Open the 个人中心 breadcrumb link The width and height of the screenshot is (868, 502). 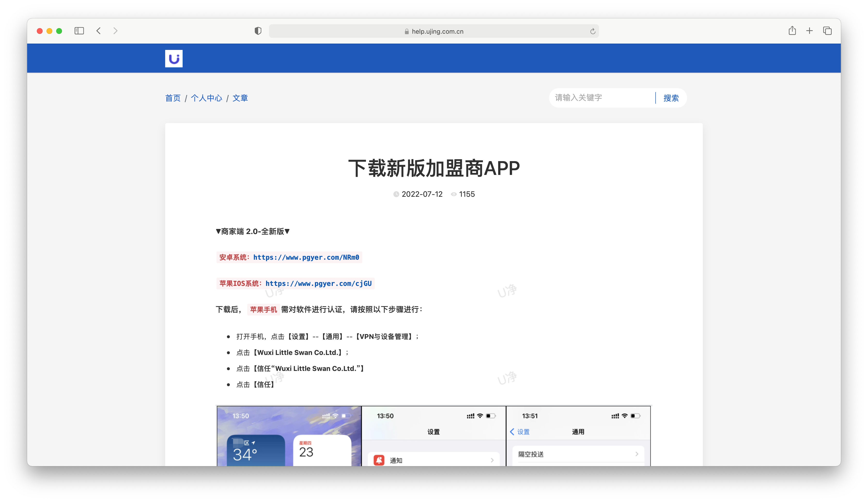point(206,98)
